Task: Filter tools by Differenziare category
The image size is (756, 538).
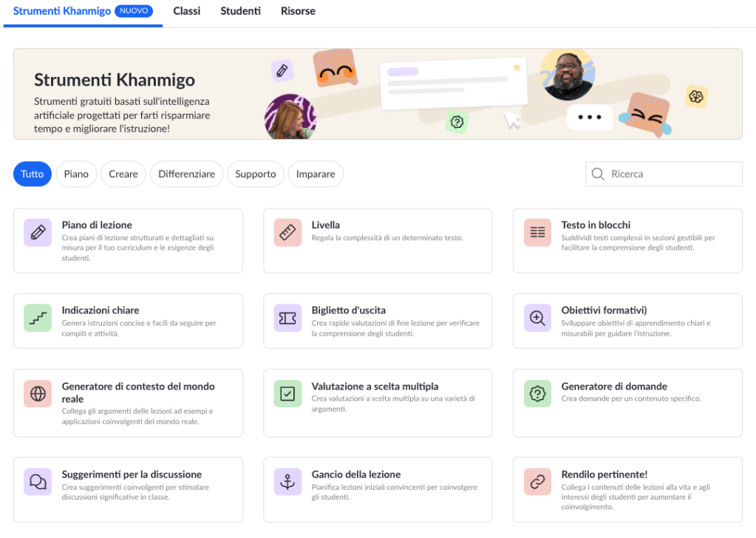Action: 186,174
